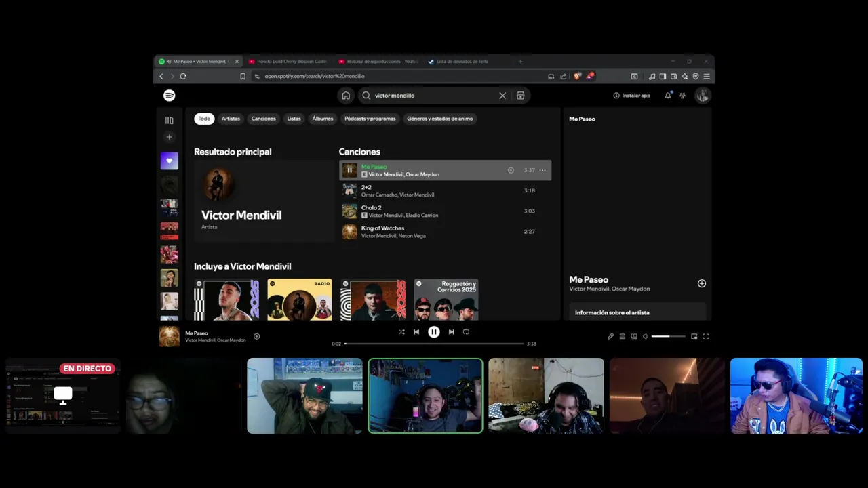Open connect to a device icon

point(634,336)
